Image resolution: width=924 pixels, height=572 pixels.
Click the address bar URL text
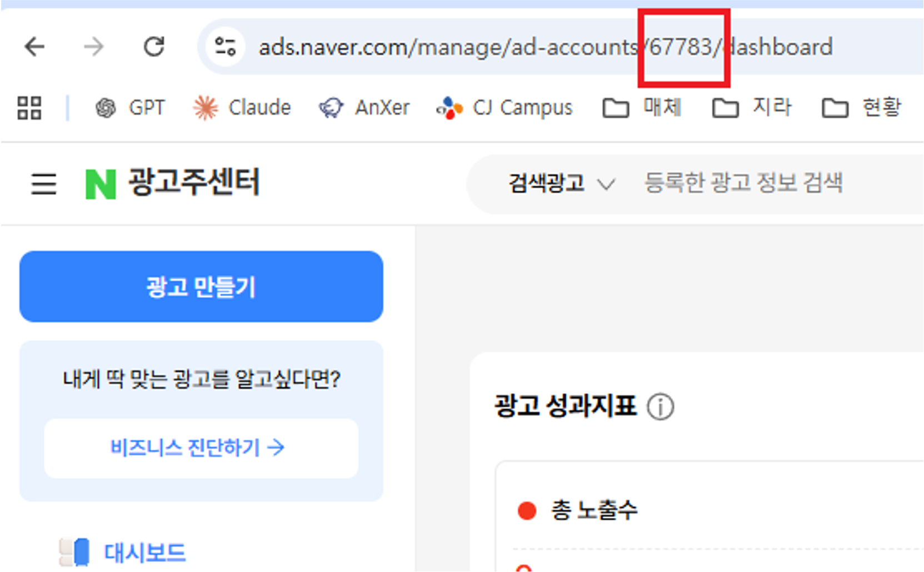pyautogui.click(x=546, y=47)
